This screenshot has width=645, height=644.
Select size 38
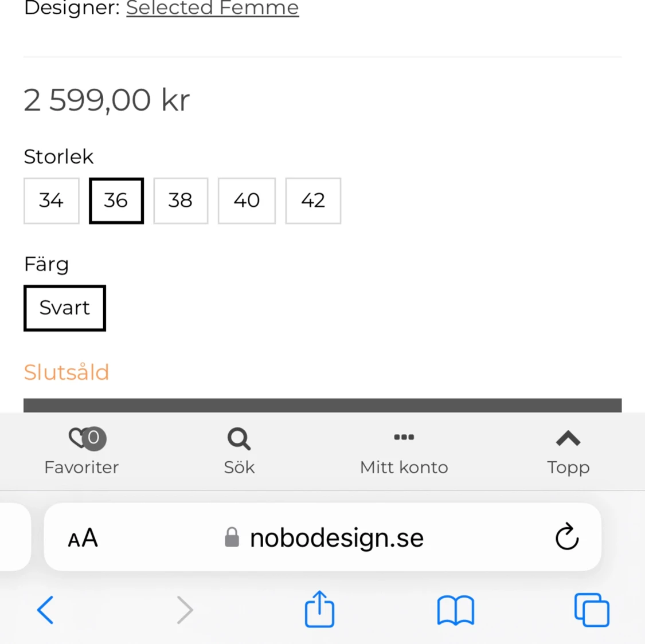(181, 201)
